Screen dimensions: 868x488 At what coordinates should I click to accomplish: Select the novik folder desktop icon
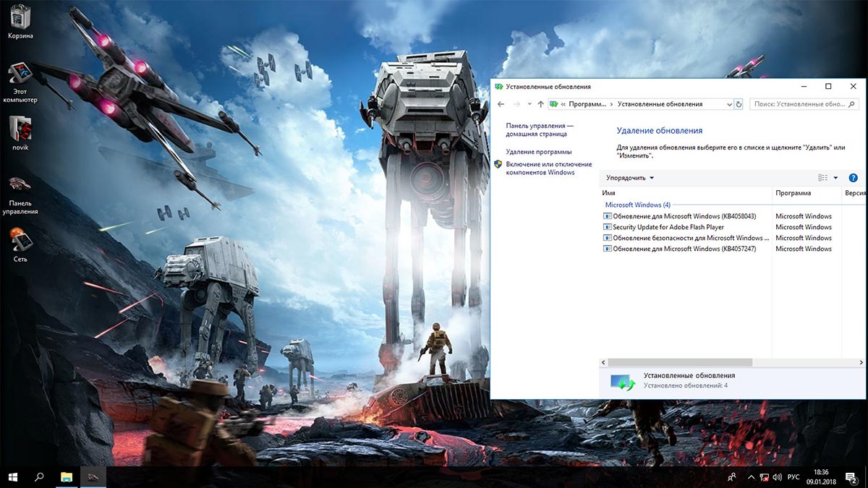click(20, 132)
